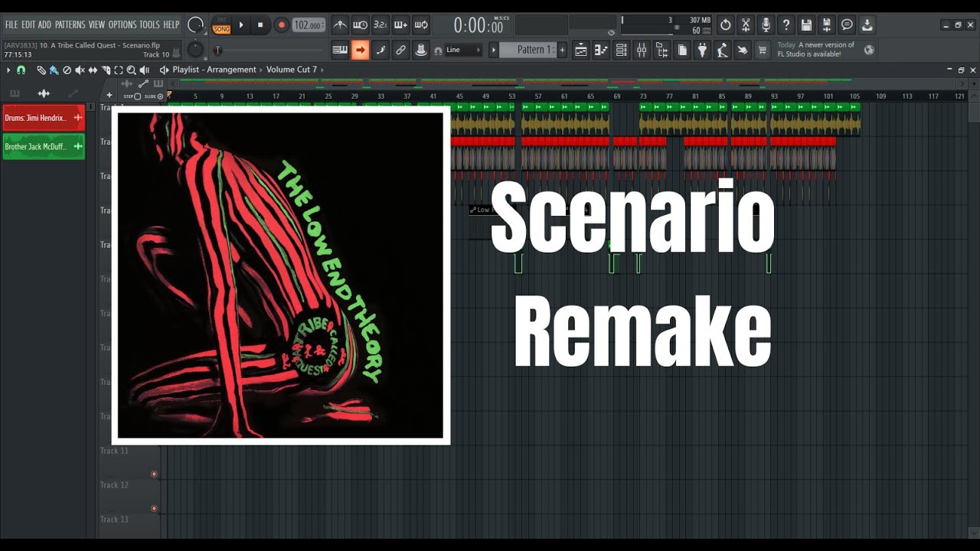The width and height of the screenshot is (980, 551).
Task: Toggle overdub blend recording
Action: 400,24
